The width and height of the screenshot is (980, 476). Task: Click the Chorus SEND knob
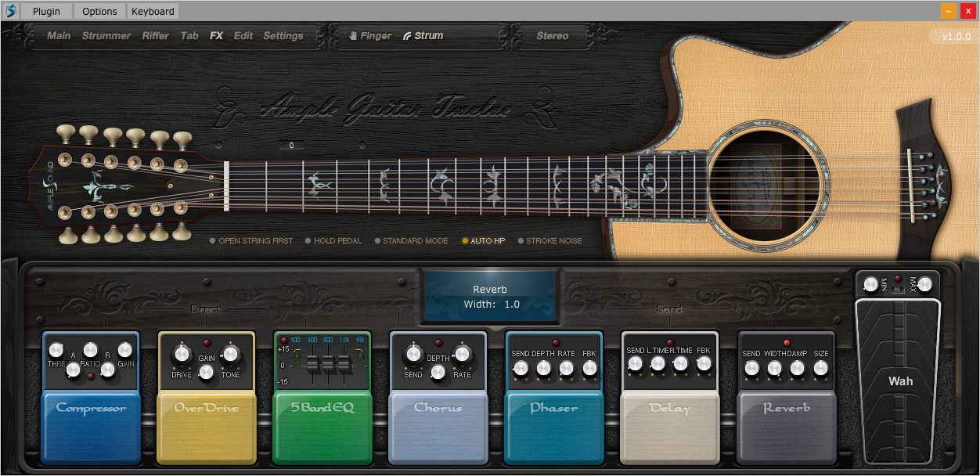coord(413,355)
